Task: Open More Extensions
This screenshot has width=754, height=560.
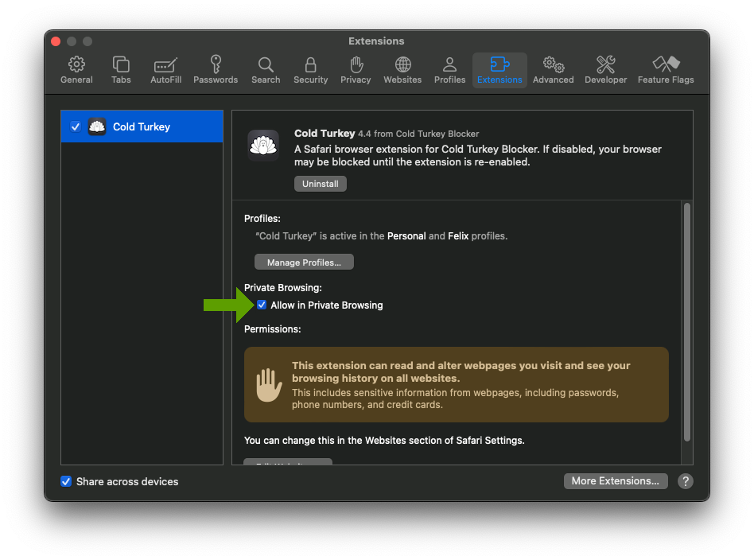Action: [615, 480]
